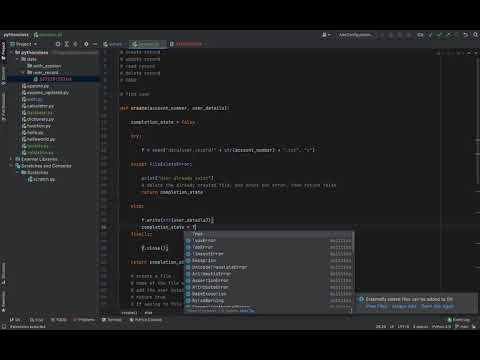Collapse the data folder arrow
Screen dimensions: 480x360
[x=17, y=59]
